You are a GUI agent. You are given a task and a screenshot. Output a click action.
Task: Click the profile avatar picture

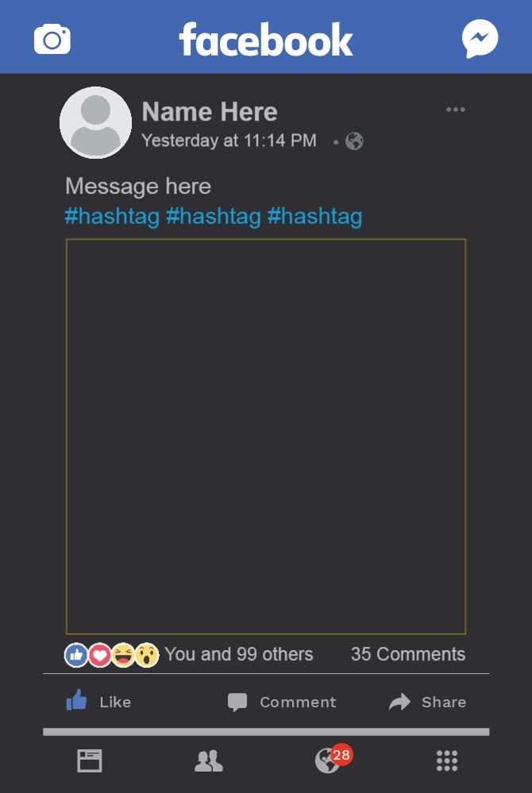click(x=95, y=123)
